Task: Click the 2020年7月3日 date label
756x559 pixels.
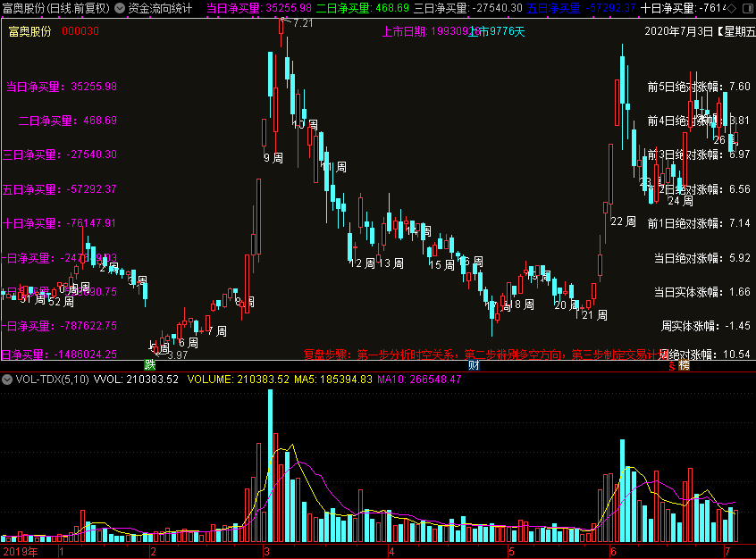Action: pyautogui.click(x=678, y=32)
